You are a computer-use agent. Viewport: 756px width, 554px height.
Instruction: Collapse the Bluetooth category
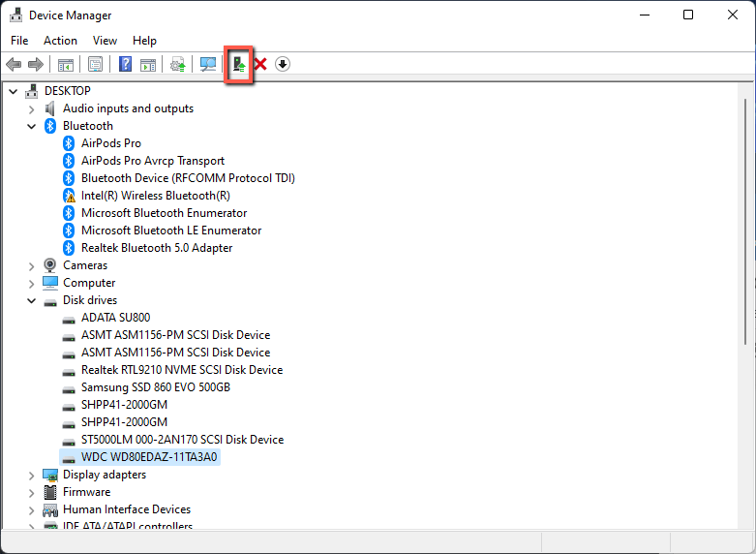31,127
